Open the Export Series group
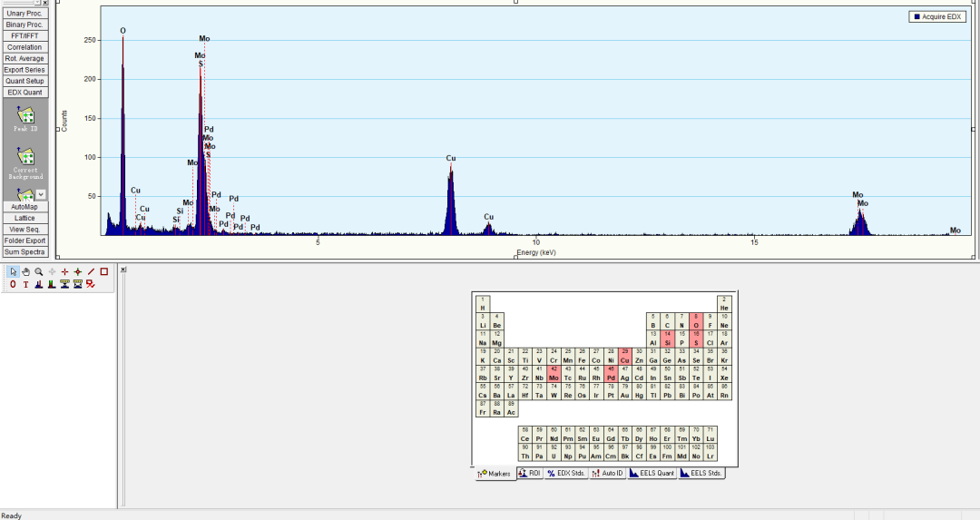The width and height of the screenshot is (980, 520). (25, 69)
